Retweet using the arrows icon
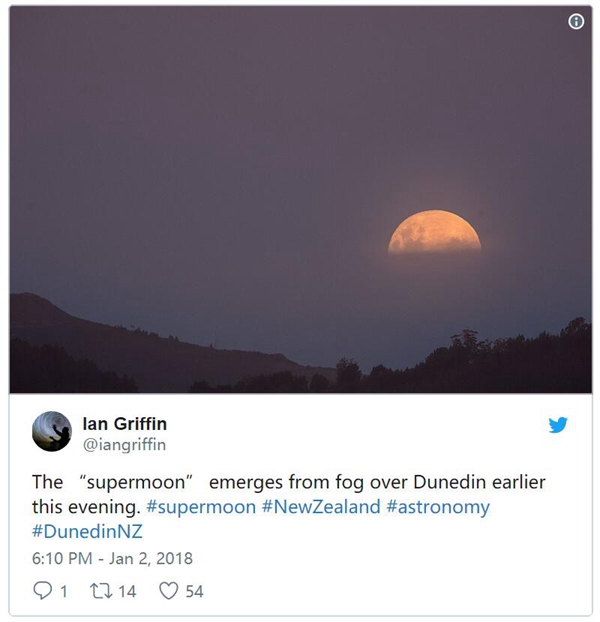 click(x=100, y=591)
